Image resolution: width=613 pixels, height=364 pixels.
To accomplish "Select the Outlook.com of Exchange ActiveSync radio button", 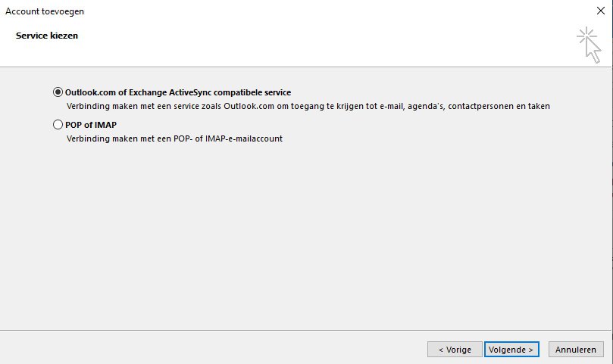I will click(x=58, y=92).
